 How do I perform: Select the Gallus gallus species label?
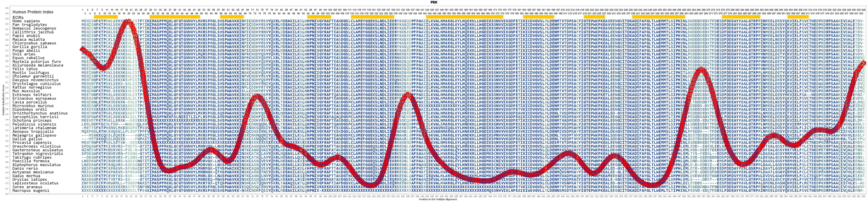click(x=27, y=139)
